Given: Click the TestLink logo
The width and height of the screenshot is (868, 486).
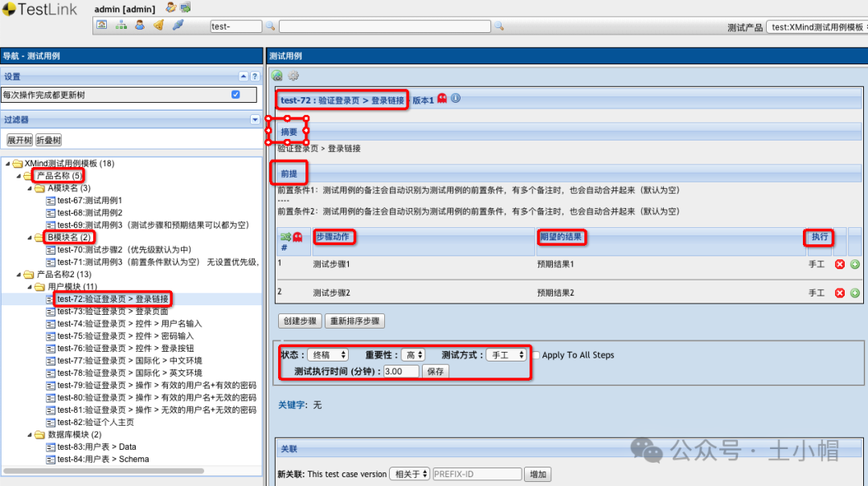Looking at the screenshot, I should tap(39, 10).
